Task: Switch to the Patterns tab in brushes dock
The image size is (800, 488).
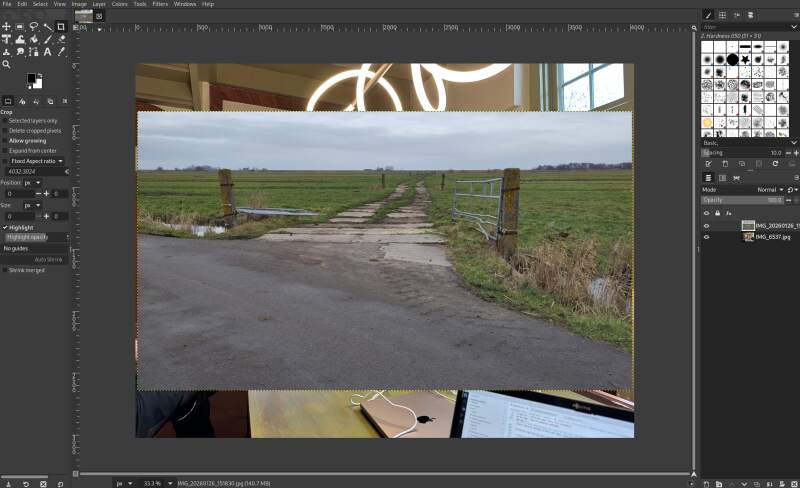Action: click(722, 15)
